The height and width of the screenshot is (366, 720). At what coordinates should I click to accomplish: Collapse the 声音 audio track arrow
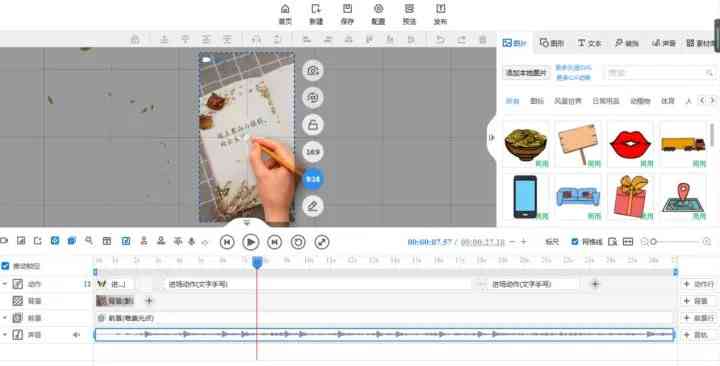[5, 335]
